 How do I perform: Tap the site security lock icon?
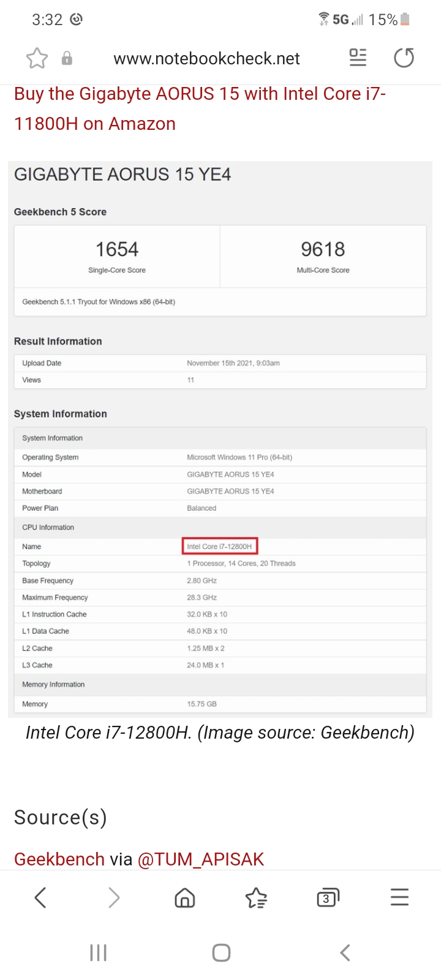(67, 58)
